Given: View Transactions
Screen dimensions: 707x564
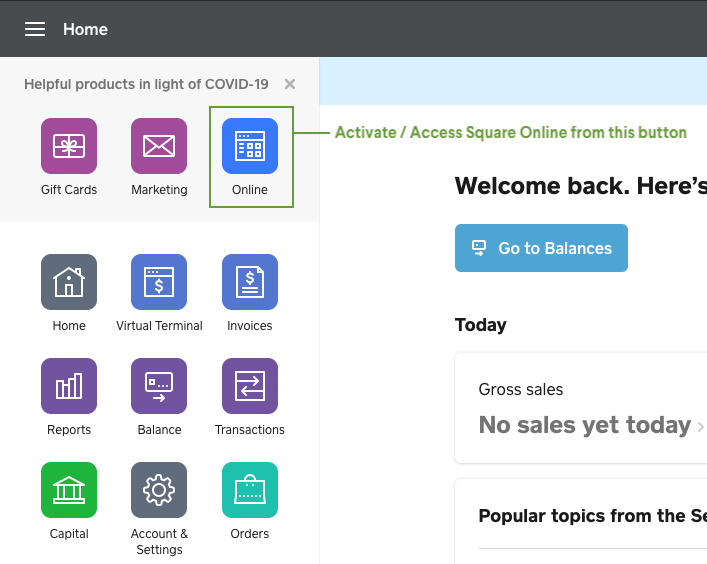Looking at the screenshot, I should 250,386.
